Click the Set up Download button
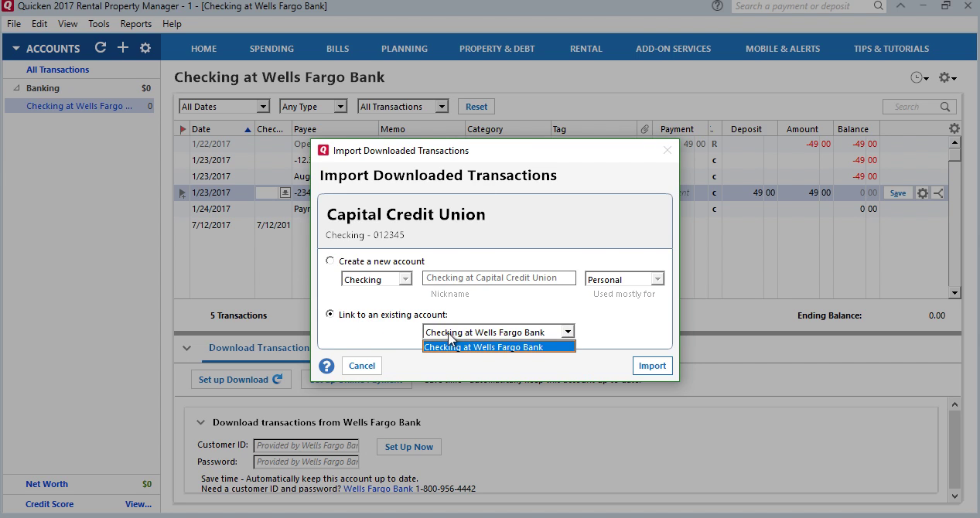 click(x=241, y=380)
